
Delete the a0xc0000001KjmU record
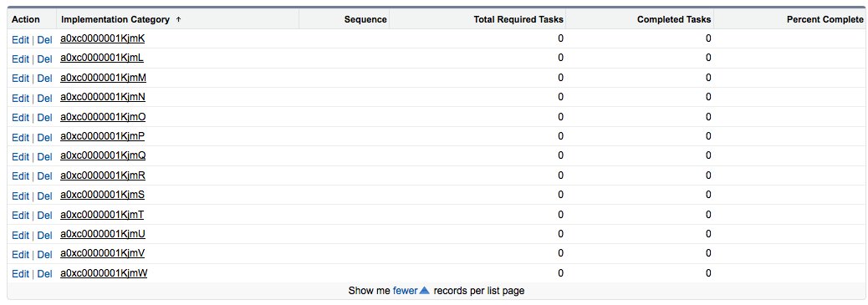pyautogui.click(x=45, y=235)
